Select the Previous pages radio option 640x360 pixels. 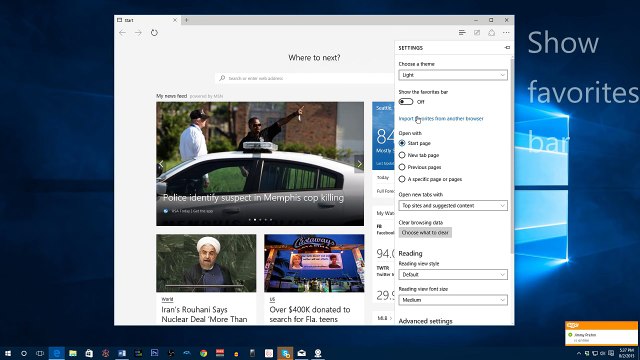pyautogui.click(x=402, y=167)
